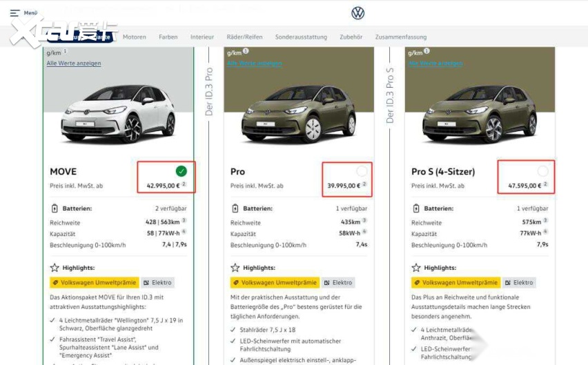The width and height of the screenshot is (588, 365).
Task: Click the '2 verfügbar' battery count
Action: (171, 208)
